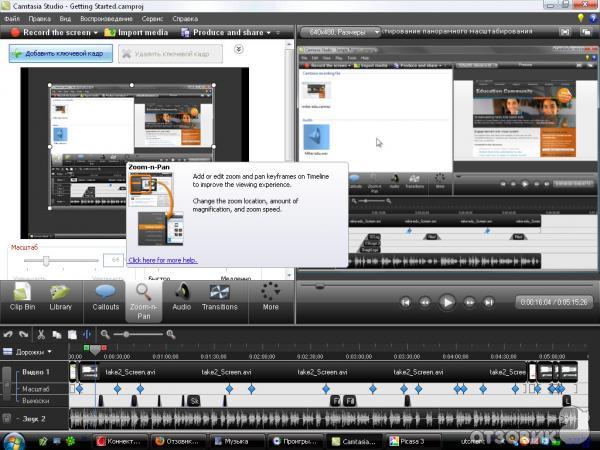Click the timeline zoom-in magnifier
Screen dimensions: 600x450
pos(172,334)
